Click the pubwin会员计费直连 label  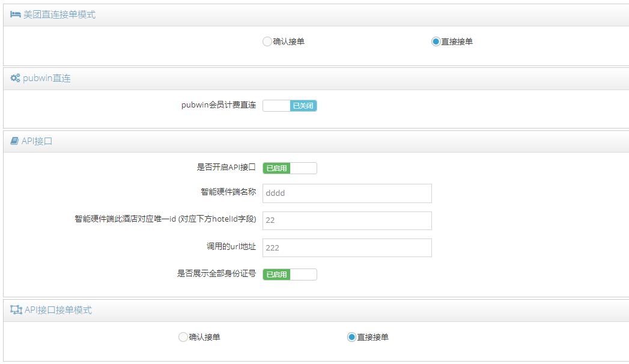coord(219,105)
